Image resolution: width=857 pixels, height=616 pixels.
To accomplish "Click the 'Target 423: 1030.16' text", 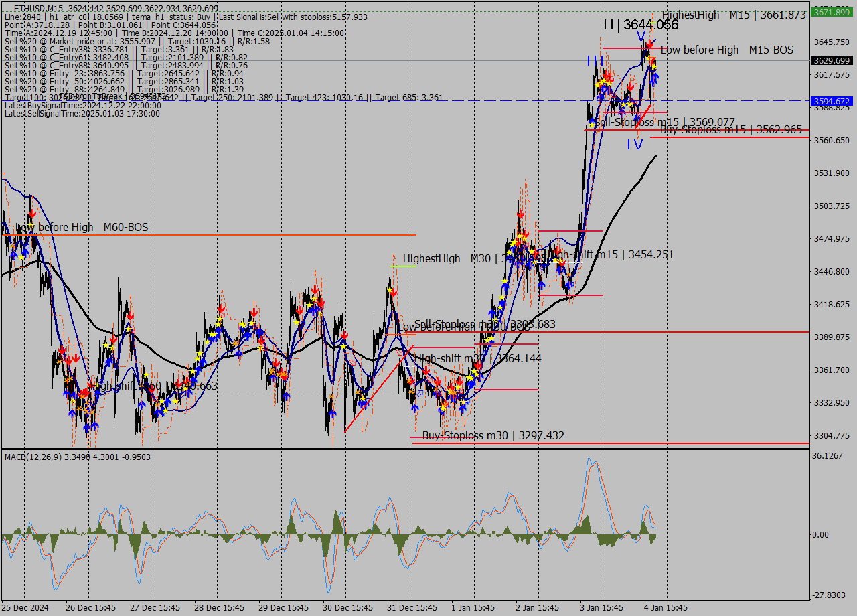I will (325, 98).
